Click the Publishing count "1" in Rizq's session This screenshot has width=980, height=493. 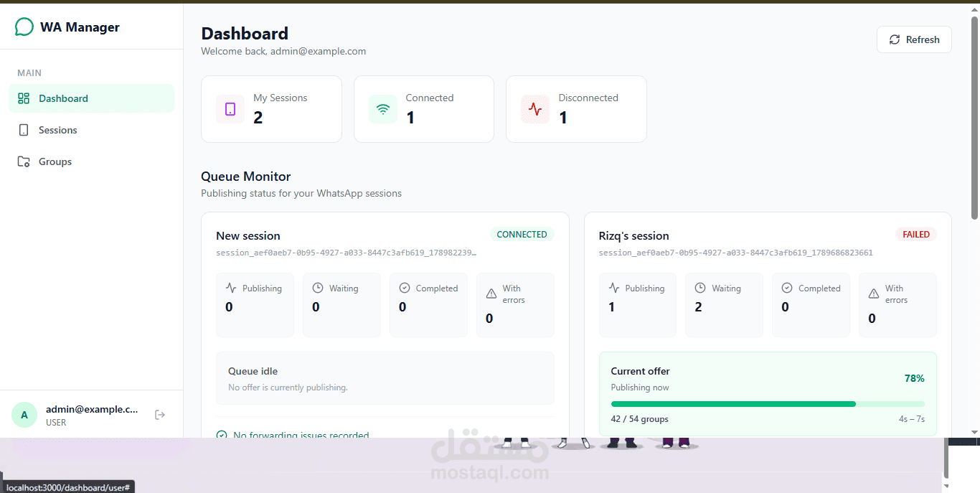tap(612, 307)
